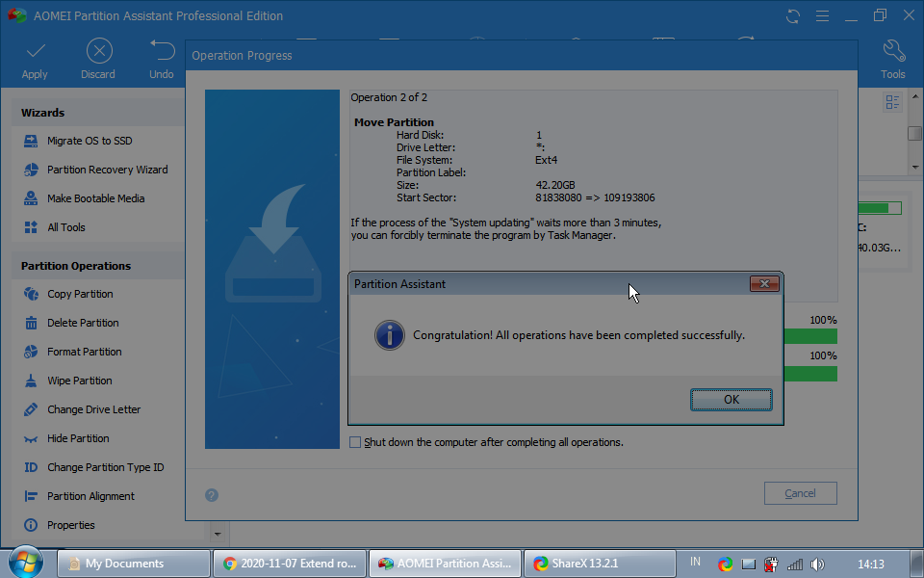Click the first 100% progress bar
Screen dimensions: 924x578
pyautogui.click(x=810, y=336)
